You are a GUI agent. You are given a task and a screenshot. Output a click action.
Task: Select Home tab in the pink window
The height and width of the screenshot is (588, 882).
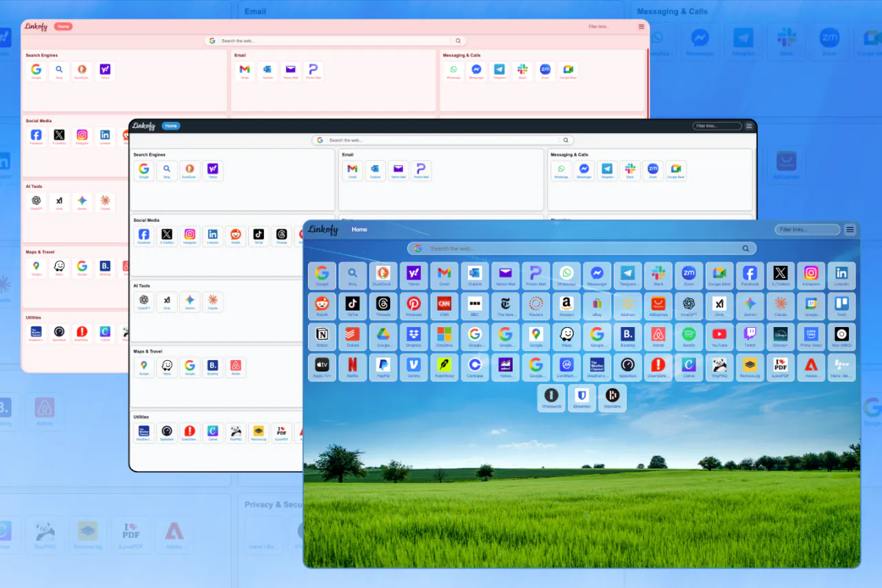pos(63,27)
